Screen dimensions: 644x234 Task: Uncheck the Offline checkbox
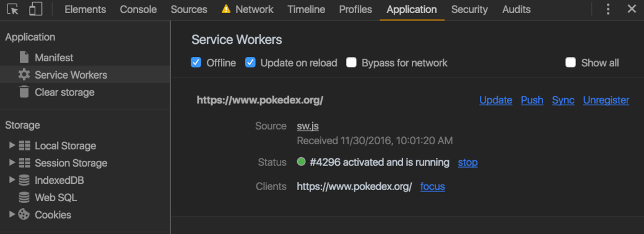click(x=196, y=63)
